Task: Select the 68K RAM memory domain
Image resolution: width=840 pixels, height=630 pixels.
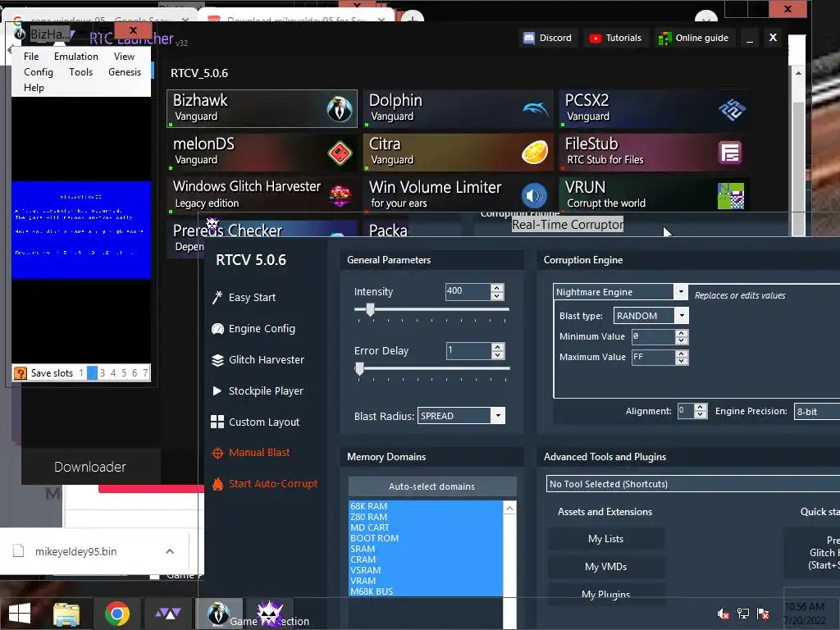Action: (x=426, y=505)
